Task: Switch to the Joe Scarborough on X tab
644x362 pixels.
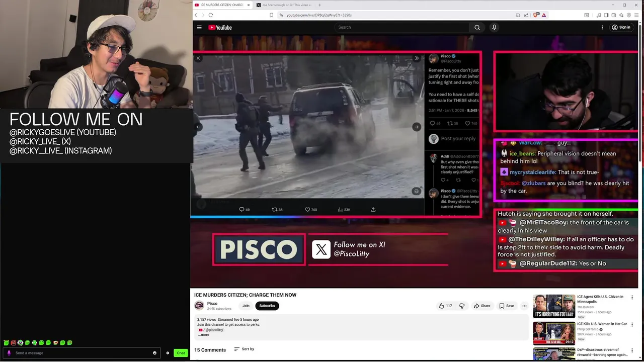Action: point(284,5)
